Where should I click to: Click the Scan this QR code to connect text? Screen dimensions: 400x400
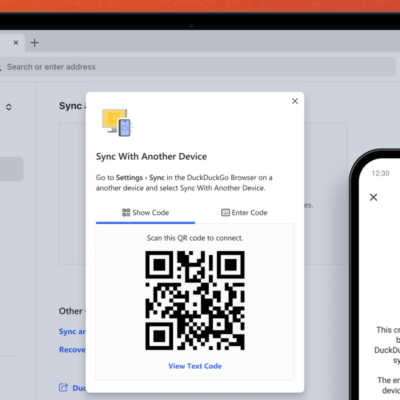coord(195,238)
